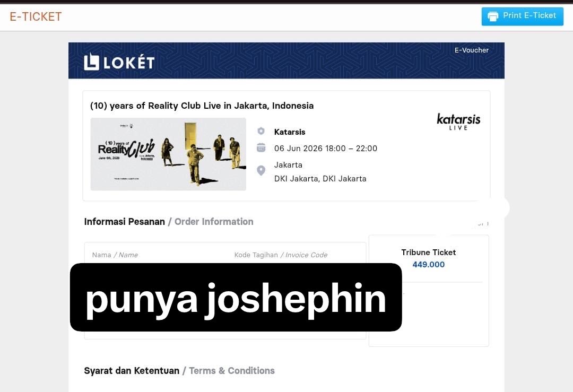Select the ticket price 449.000

(429, 265)
